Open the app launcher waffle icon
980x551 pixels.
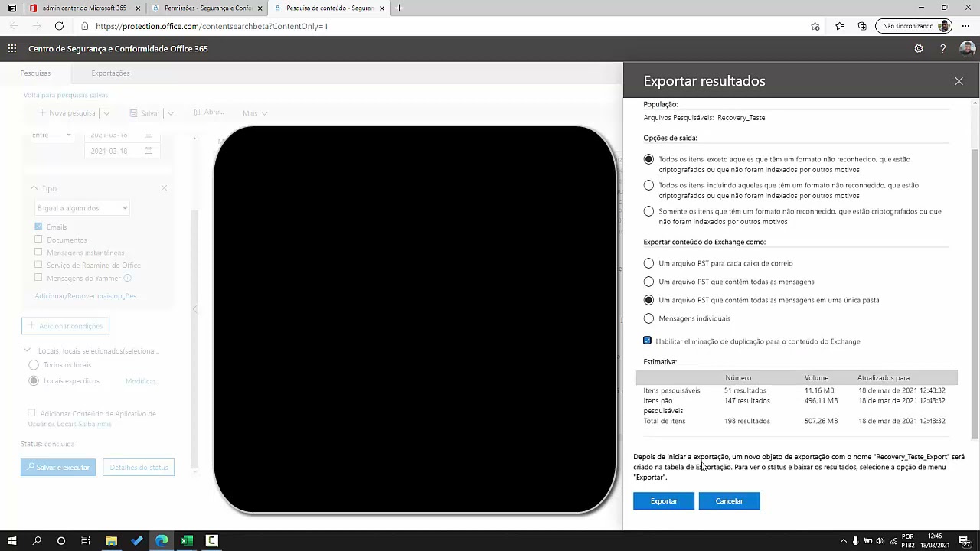(11, 48)
